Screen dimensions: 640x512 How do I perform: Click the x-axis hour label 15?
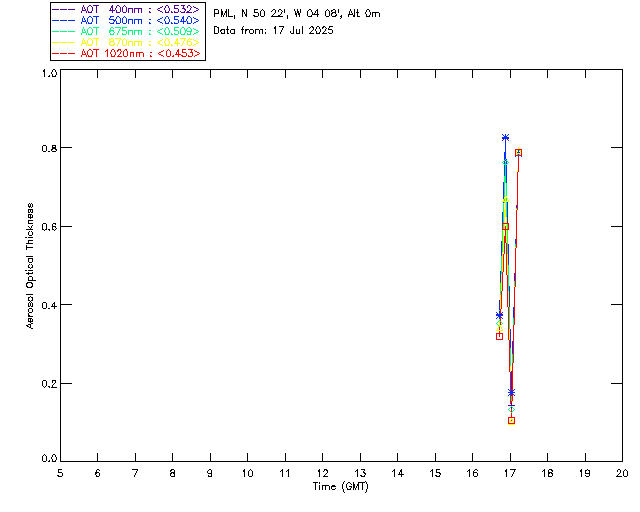tap(435, 474)
